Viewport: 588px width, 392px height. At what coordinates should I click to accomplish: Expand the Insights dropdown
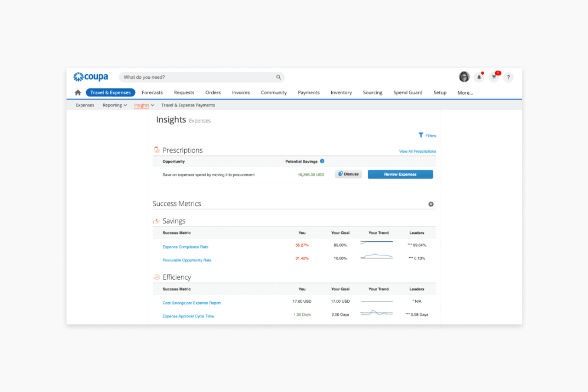(144, 105)
